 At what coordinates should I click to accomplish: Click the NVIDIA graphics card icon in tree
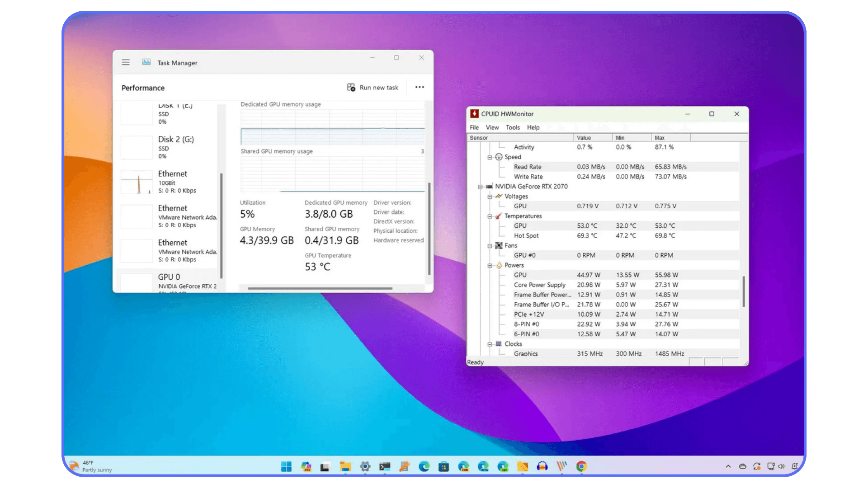tap(489, 186)
